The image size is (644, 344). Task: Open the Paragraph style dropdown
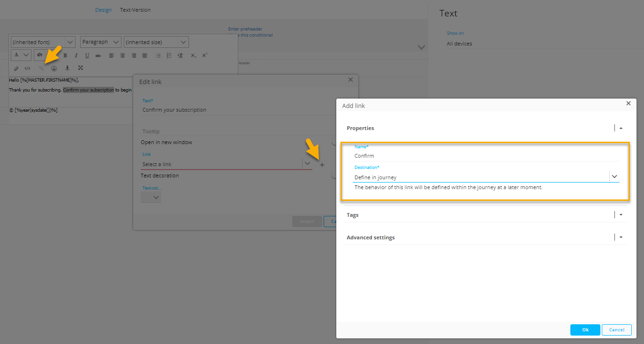click(x=100, y=42)
